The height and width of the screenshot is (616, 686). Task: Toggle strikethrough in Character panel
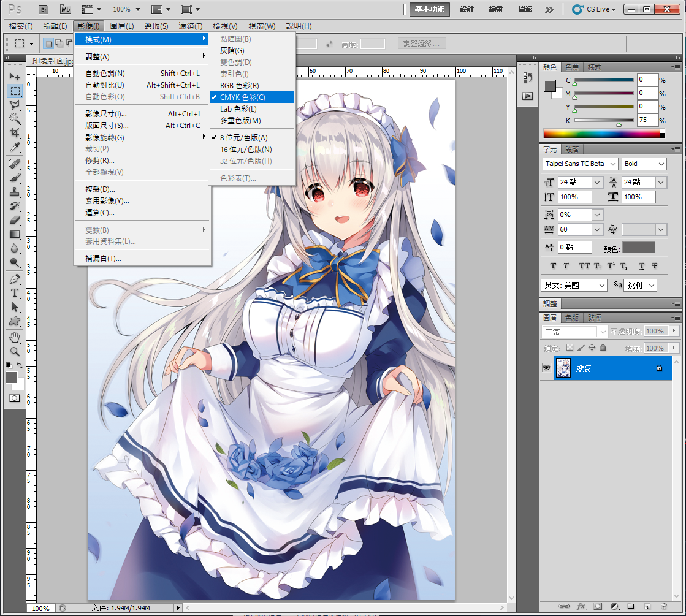tap(655, 266)
